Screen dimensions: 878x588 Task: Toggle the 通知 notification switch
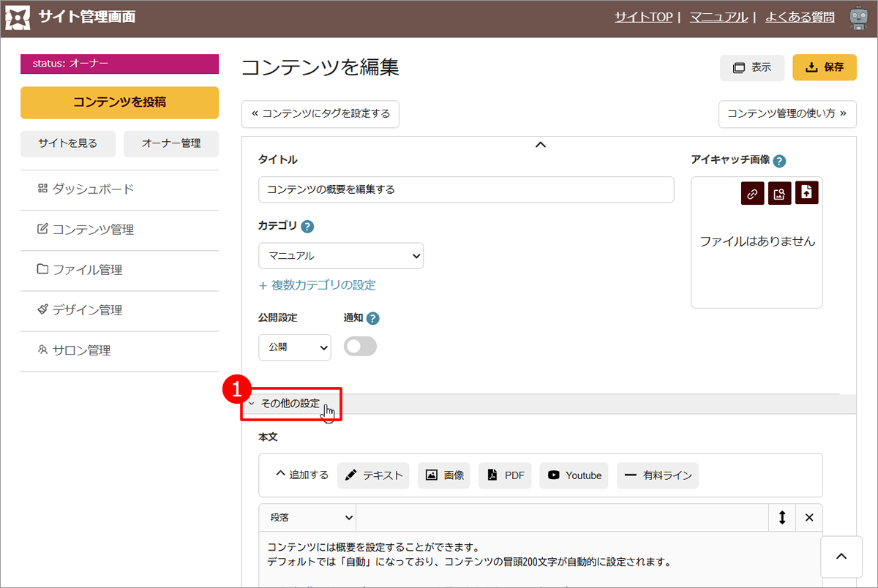360,347
